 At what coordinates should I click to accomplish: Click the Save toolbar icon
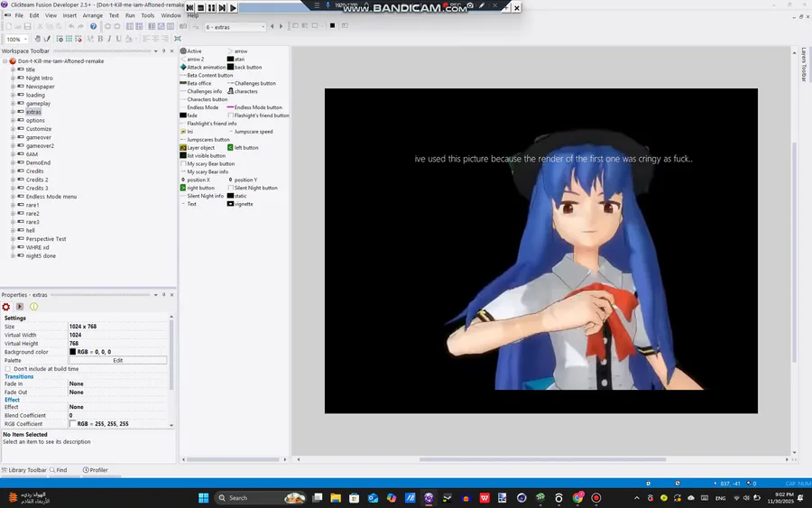point(27,26)
